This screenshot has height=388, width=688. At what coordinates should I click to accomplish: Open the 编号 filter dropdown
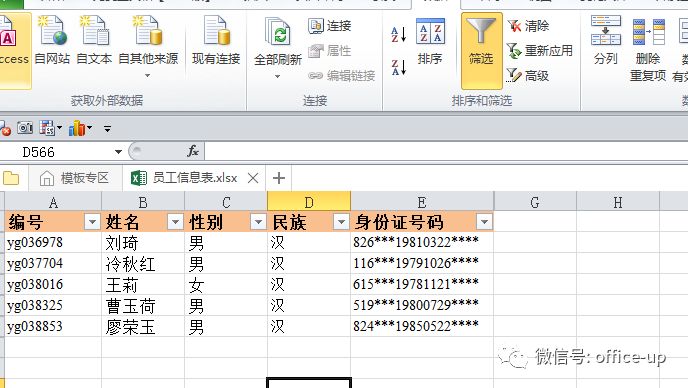tap(92, 222)
